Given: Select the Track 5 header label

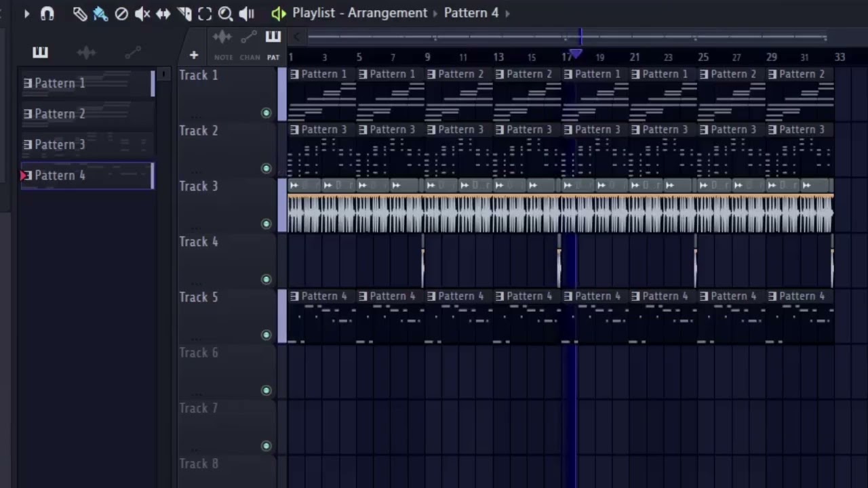Looking at the screenshot, I should point(199,298).
